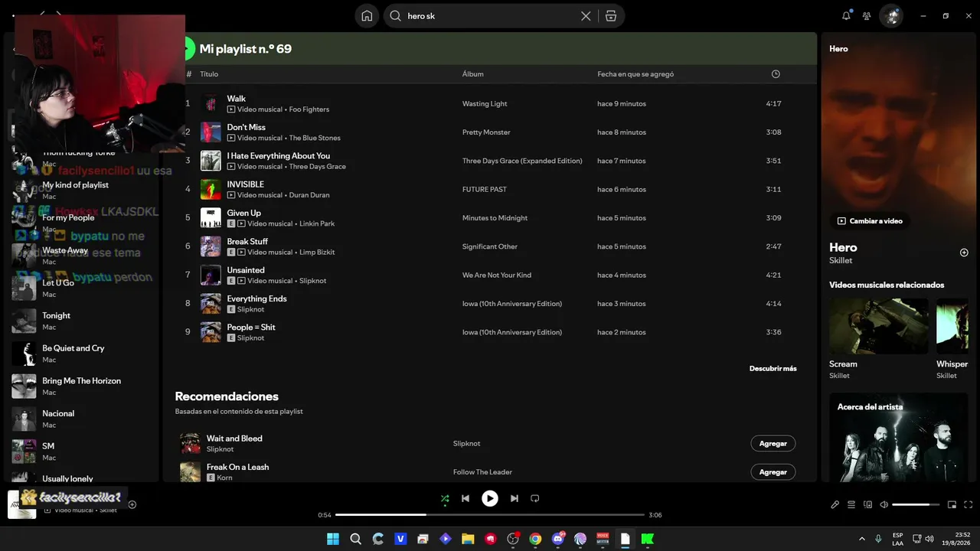Image resolution: width=980 pixels, height=551 pixels.
Task: Toggle shuffle playback
Action: click(x=445, y=499)
